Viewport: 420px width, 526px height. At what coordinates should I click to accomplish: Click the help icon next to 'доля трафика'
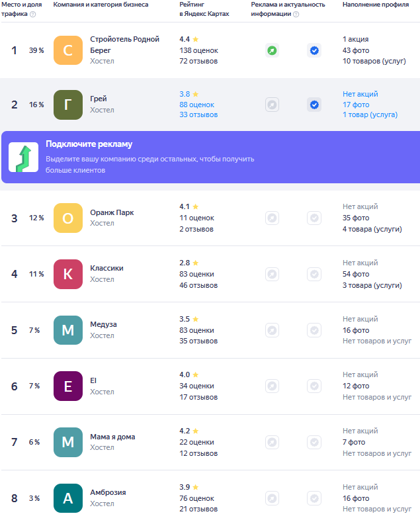click(x=33, y=14)
